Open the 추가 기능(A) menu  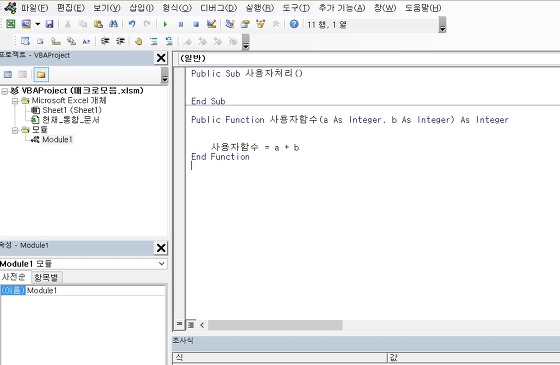[342, 8]
